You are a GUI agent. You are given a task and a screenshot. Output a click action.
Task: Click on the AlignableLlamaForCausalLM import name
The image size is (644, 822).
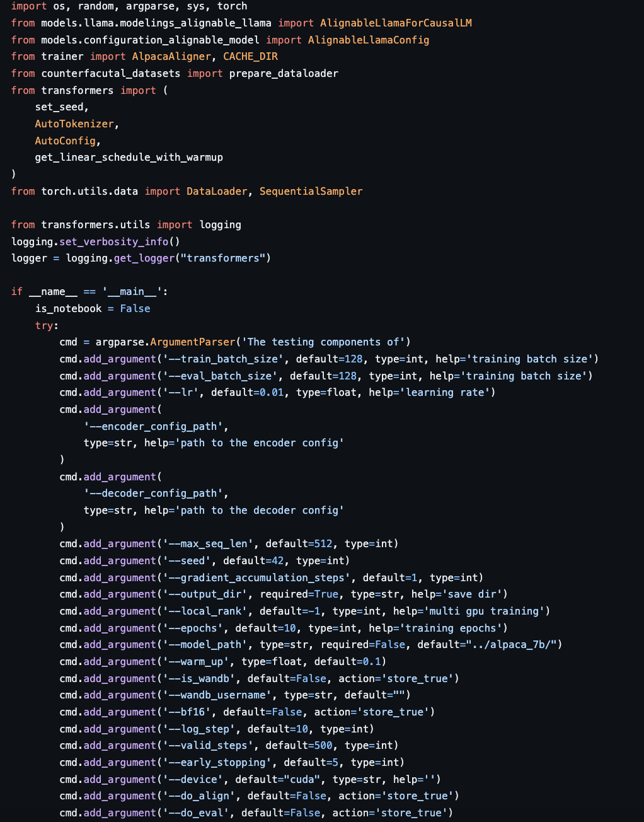pos(396,23)
